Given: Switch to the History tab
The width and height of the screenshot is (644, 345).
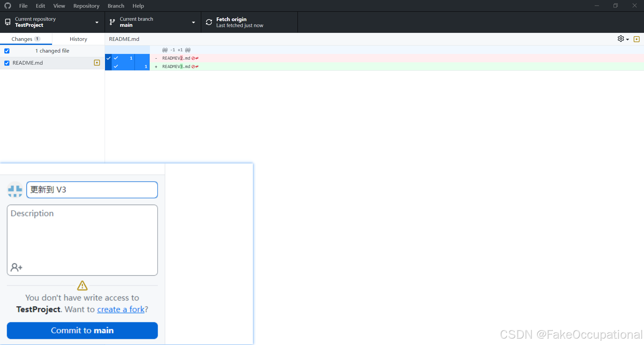Looking at the screenshot, I should (78, 39).
